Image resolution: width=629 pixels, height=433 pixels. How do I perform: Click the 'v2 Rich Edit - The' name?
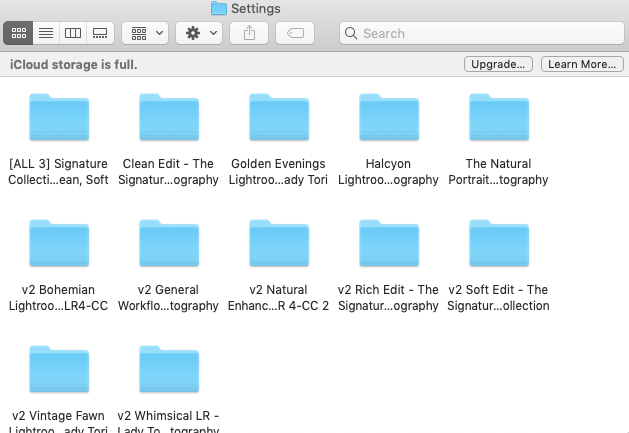click(388, 290)
